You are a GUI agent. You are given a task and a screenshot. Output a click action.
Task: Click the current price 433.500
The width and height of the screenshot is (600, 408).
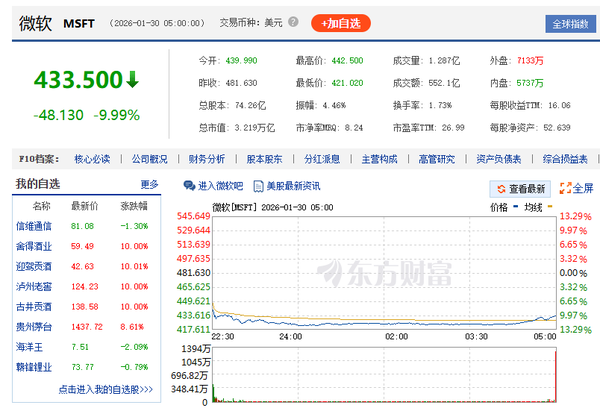point(78,80)
